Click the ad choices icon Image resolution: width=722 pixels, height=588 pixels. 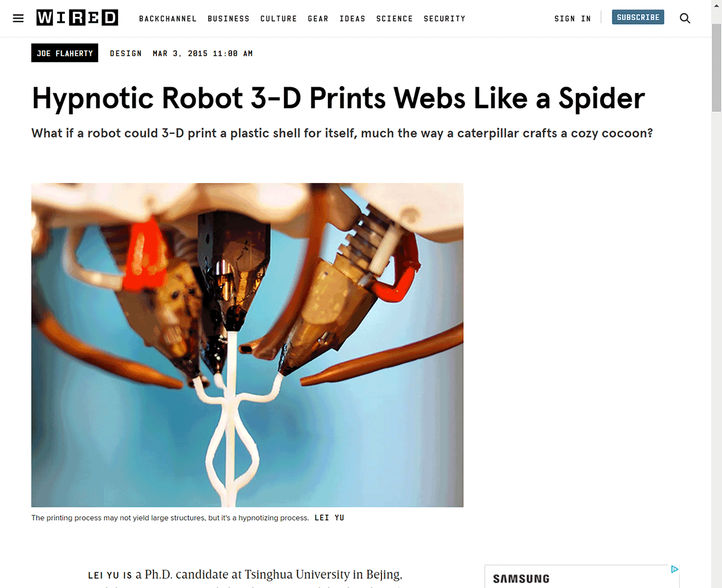pos(674,569)
